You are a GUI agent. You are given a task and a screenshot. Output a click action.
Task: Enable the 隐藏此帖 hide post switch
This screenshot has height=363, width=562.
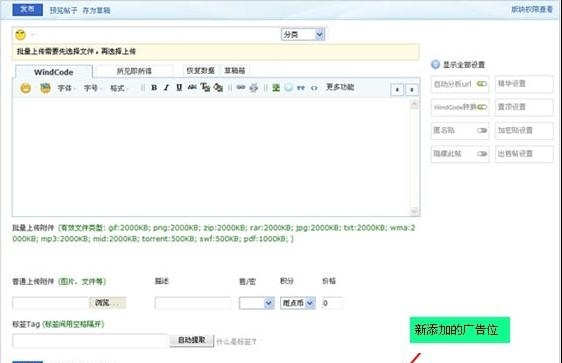point(482,154)
